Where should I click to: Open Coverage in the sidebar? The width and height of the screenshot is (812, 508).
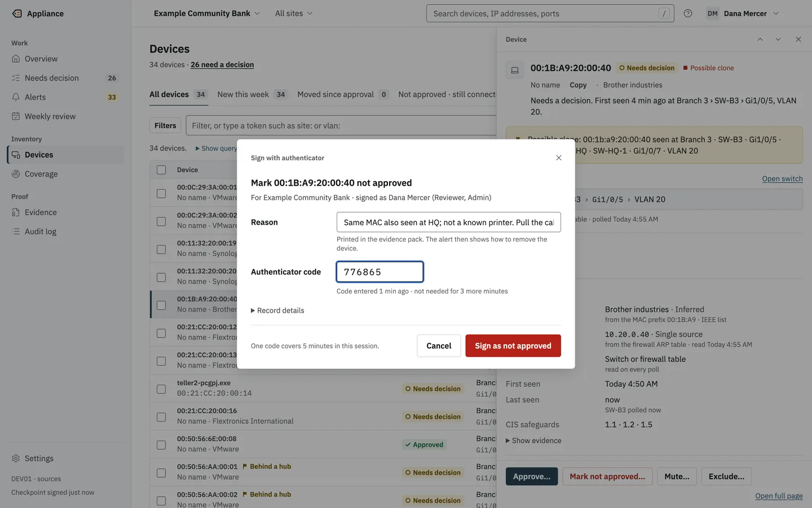[65, 174]
